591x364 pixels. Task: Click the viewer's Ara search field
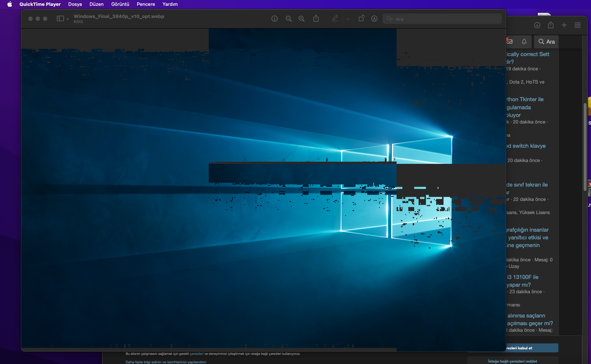pyautogui.click(x=442, y=19)
